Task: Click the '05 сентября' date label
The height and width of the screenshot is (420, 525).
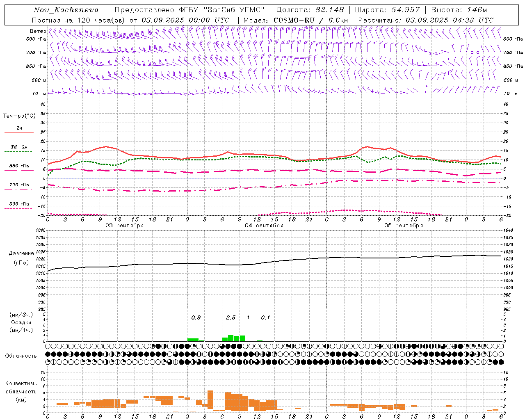Action: click(404, 226)
